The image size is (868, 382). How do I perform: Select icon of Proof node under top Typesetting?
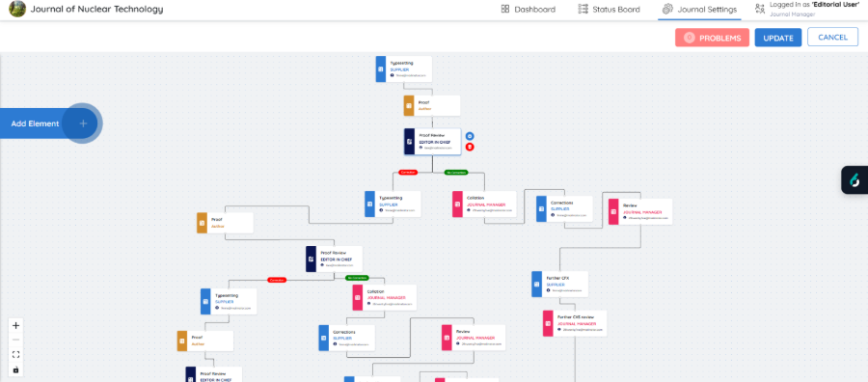click(x=409, y=106)
